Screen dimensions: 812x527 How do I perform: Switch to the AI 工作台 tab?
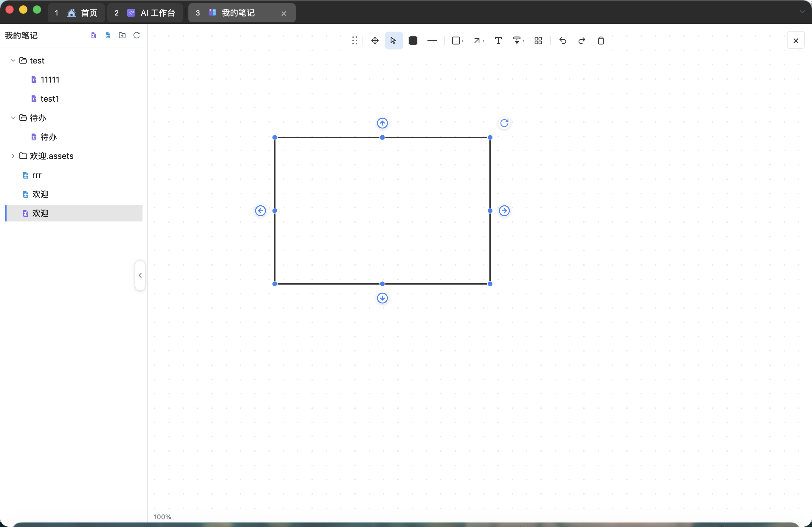145,13
